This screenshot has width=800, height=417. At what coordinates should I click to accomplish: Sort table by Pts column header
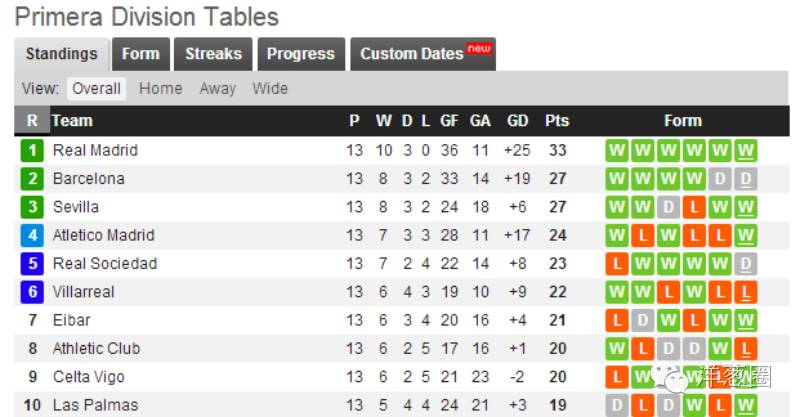(x=557, y=121)
